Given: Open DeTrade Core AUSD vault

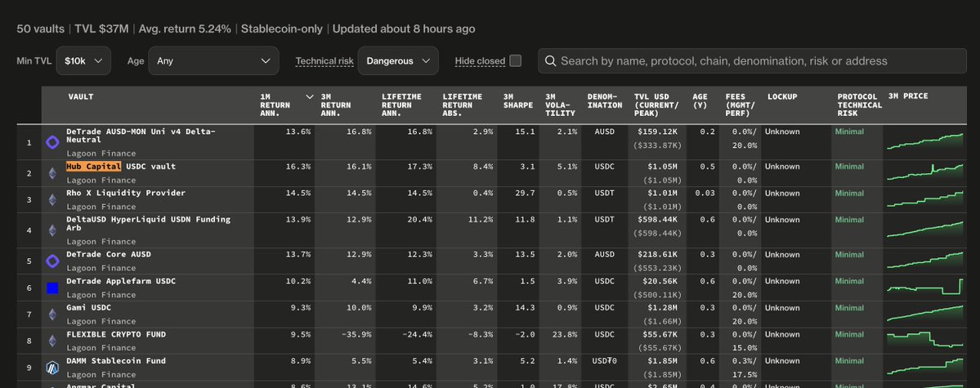Looking at the screenshot, I should point(109,254).
